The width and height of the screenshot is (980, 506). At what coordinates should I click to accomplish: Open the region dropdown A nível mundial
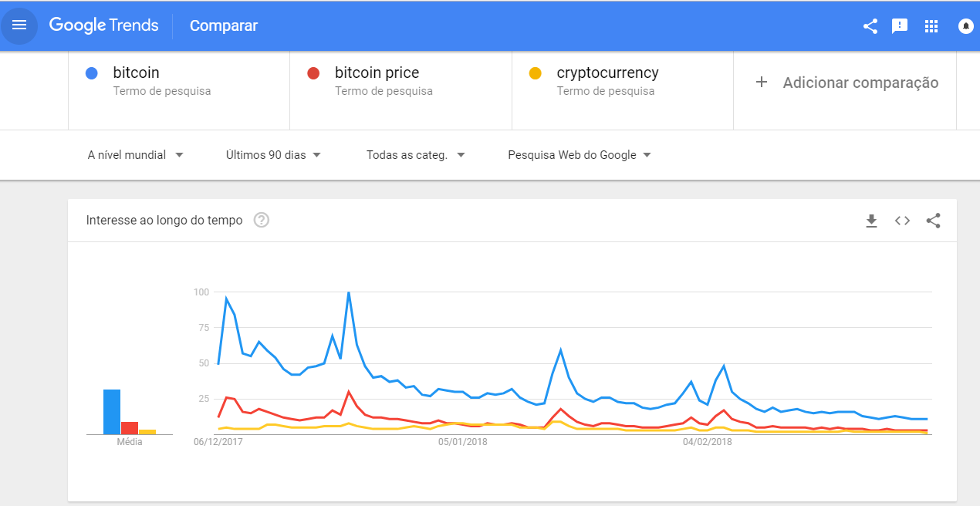click(135, 154)
